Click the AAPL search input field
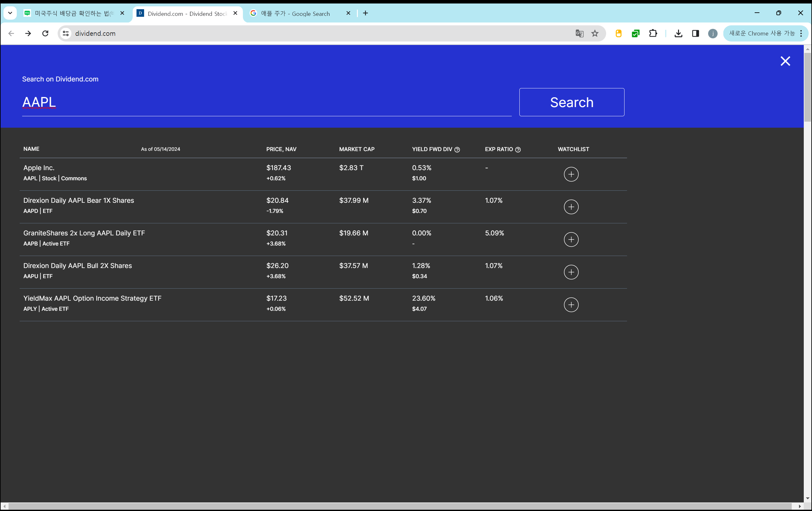The height and width of the screenshot is (511, 812). click(266, 102)
